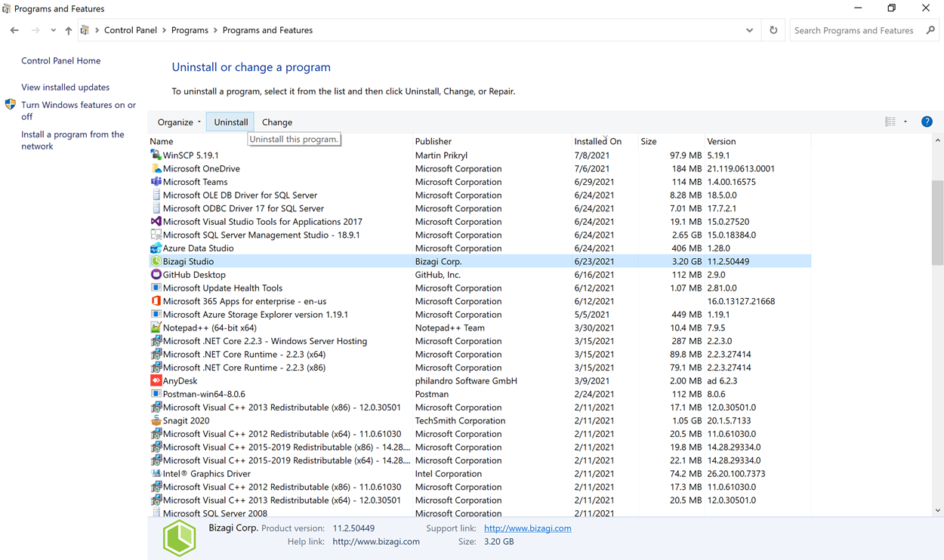Screen dimensions: 944x560
Task: Select Microsoft ODBC Driver 17 for SQL Server
Action: point(480,208)
